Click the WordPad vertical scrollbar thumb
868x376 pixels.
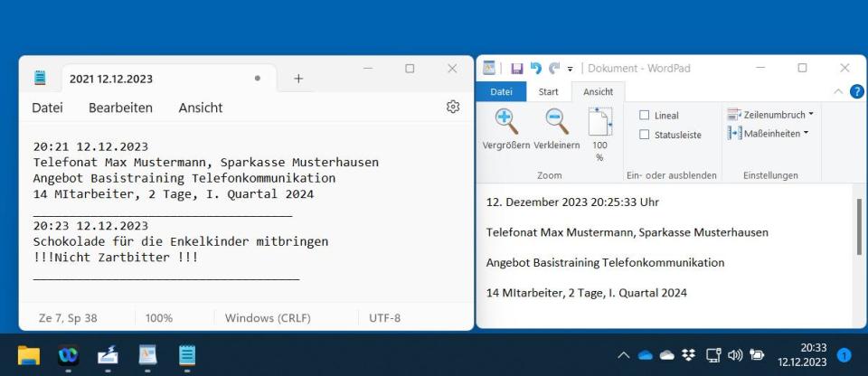pyautogui.click(x=859, y=226)
